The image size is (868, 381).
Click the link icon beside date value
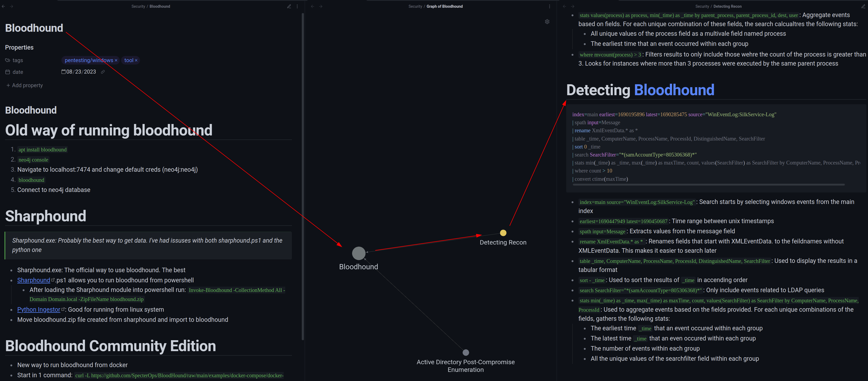pos(103,72)
